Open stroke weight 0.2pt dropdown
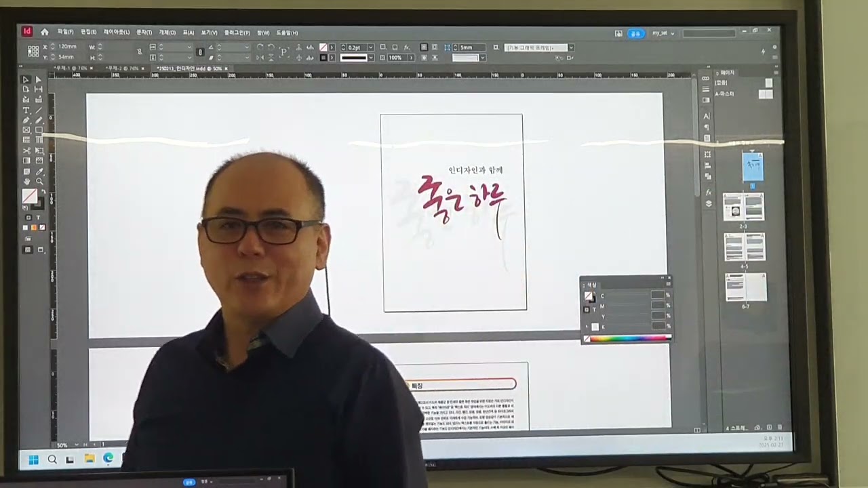Screen dimensions: 868x488 (x=370, y=47)
